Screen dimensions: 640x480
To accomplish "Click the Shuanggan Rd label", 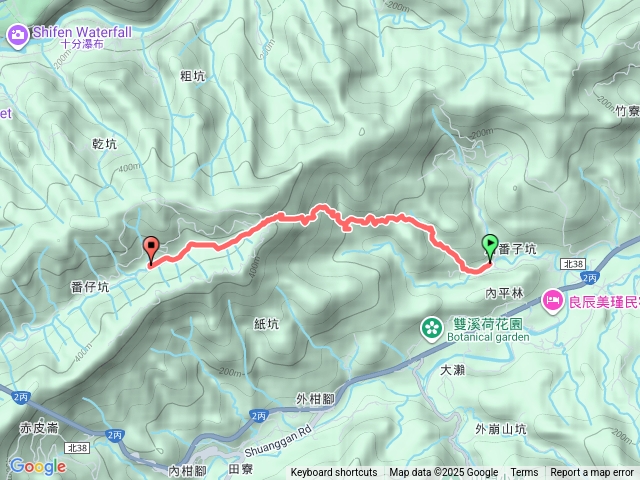I will pyautogui.click(x=278, y=441).
